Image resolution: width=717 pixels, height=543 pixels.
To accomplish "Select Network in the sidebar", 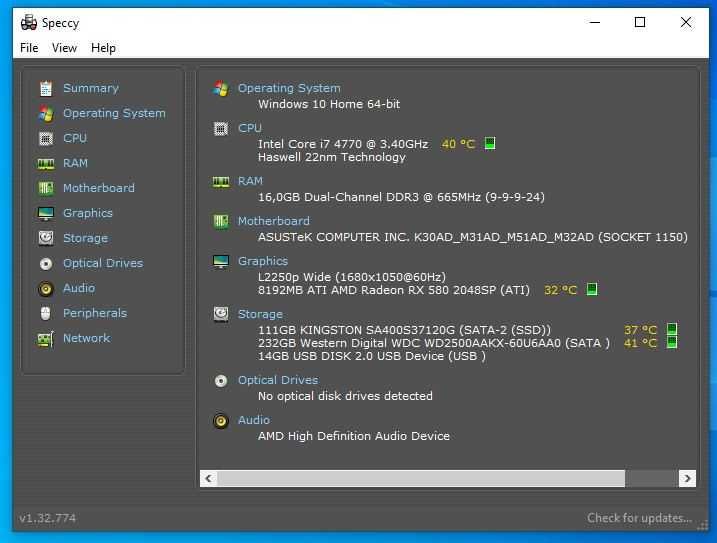I will 86,338.
